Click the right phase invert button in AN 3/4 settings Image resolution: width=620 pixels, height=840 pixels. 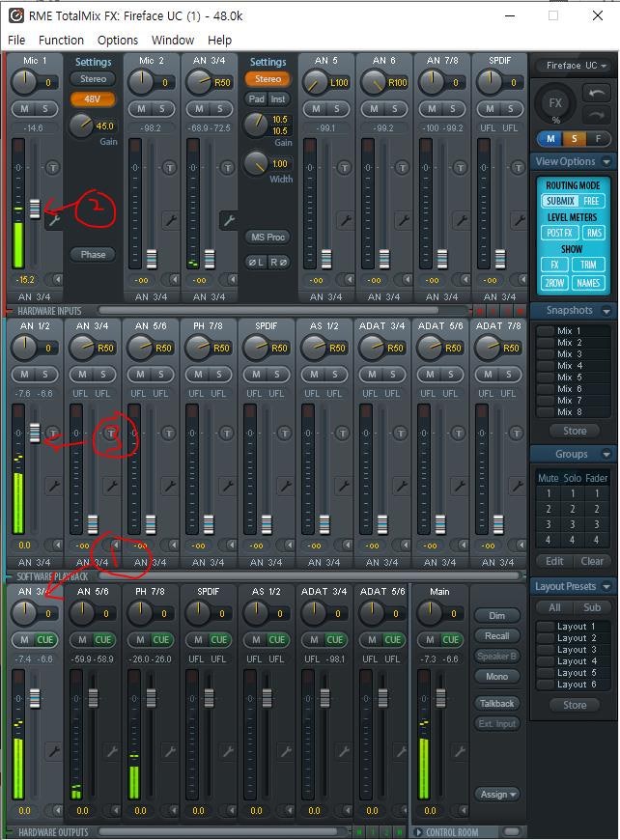click(x=279, y=262)
